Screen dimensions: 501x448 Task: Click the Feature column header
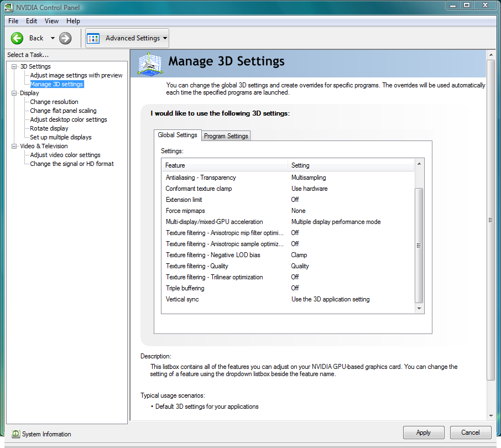click(x=225, y=165)
